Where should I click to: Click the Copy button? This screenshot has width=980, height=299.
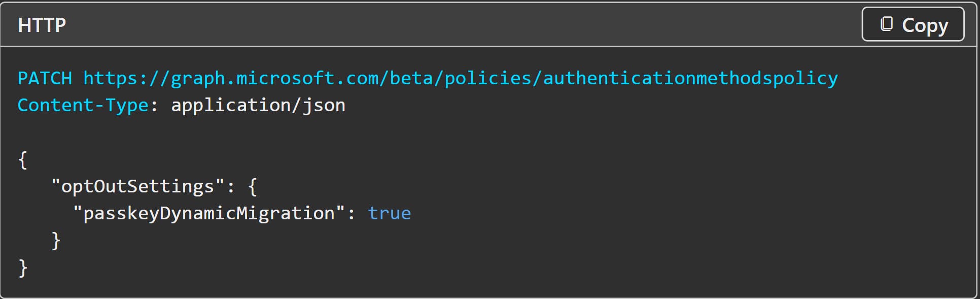(913, 24)
